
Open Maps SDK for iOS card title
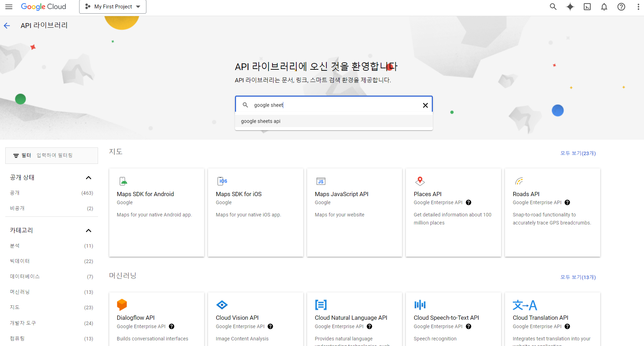coord(238,194)
